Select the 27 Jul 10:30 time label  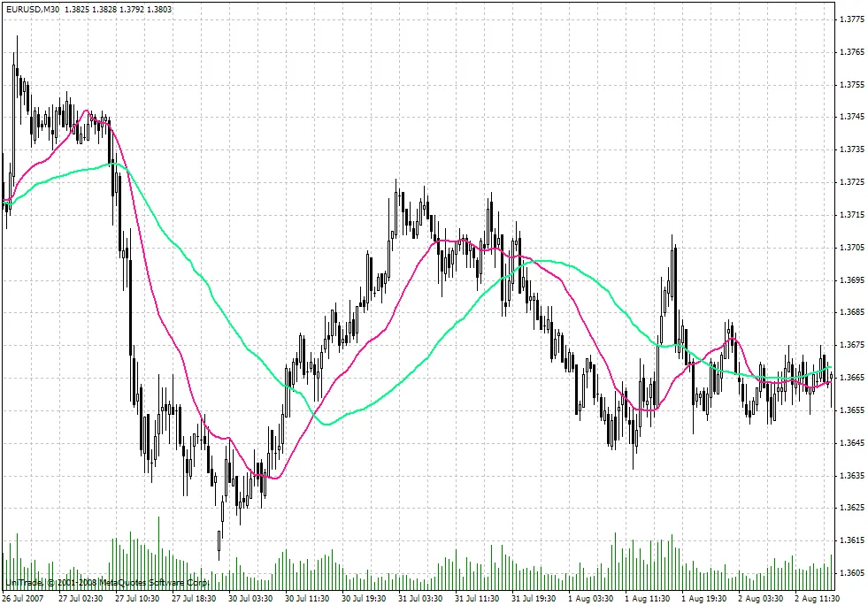(134, 598)
